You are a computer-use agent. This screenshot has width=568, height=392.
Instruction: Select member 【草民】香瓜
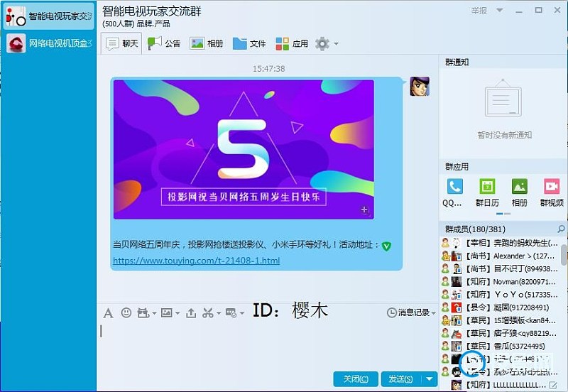tap(501, 346)
